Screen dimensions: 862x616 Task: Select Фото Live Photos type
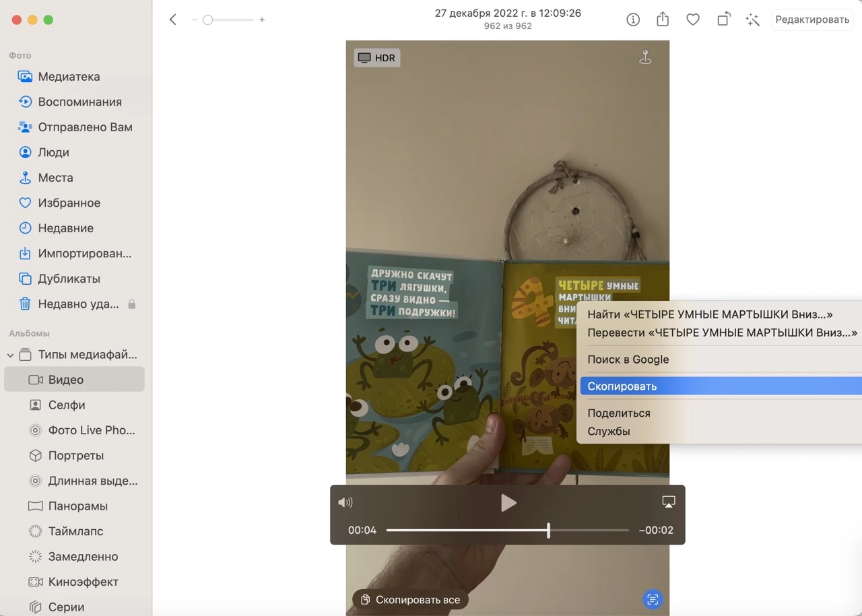(75, 430)
